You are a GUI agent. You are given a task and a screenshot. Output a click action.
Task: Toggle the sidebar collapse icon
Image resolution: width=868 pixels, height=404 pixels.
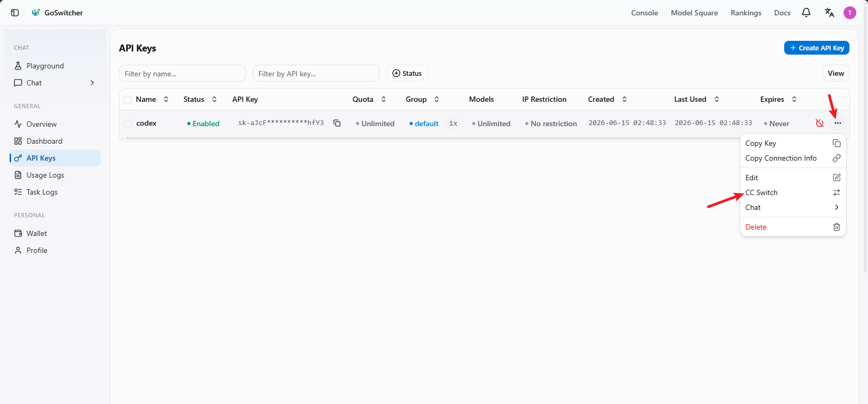click(15, 13)
